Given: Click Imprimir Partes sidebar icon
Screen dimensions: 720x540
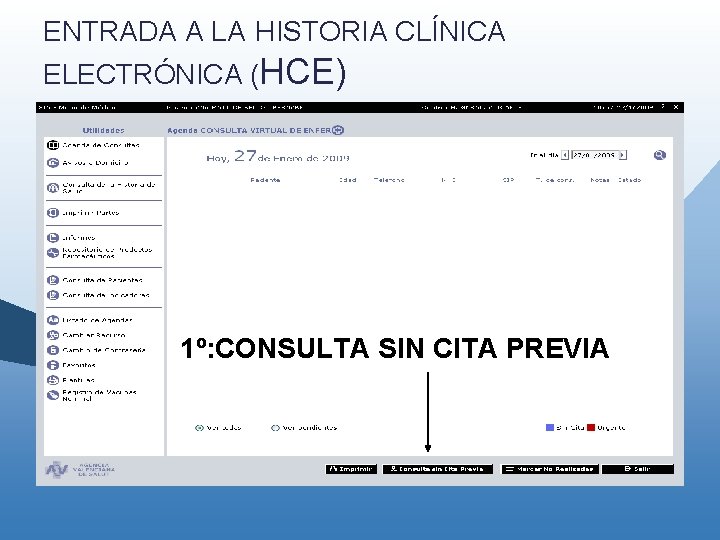Looking at the screenshot, I should tap(53, 213).
